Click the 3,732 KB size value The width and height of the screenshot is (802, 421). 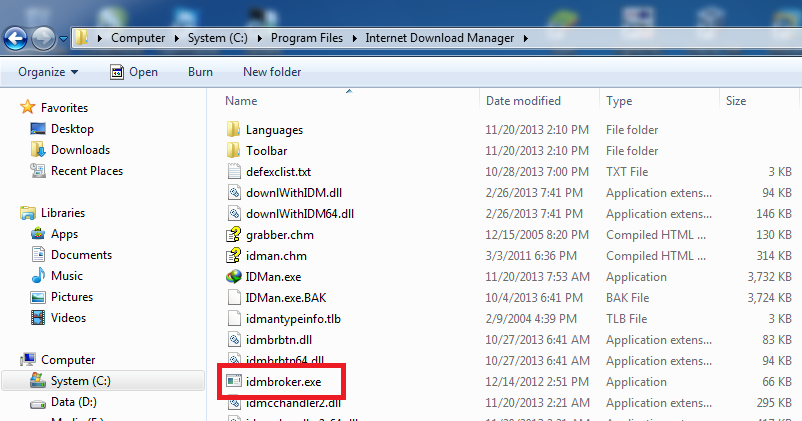pos(769,277)
